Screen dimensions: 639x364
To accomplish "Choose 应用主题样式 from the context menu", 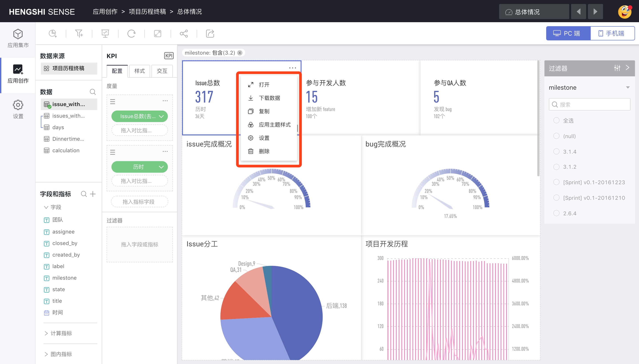I will [x=268, y=125].
